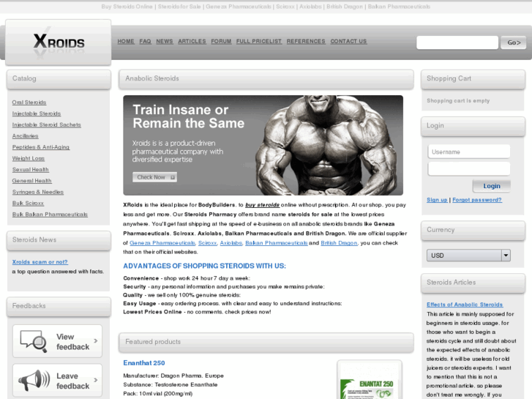Screen dimensions: 532x399
Task: Click Geneza Pharmaceuticals link in paragraph
Action: [x=162, y=243]
